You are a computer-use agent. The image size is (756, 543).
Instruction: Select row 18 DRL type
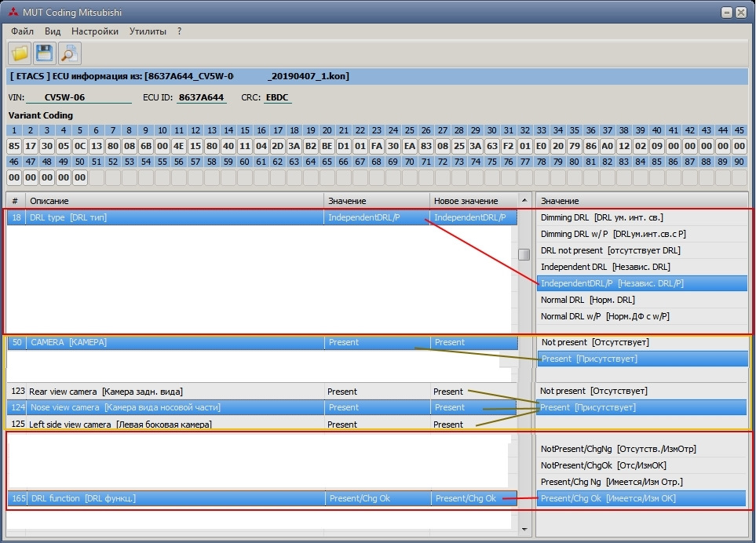[261, 218]
